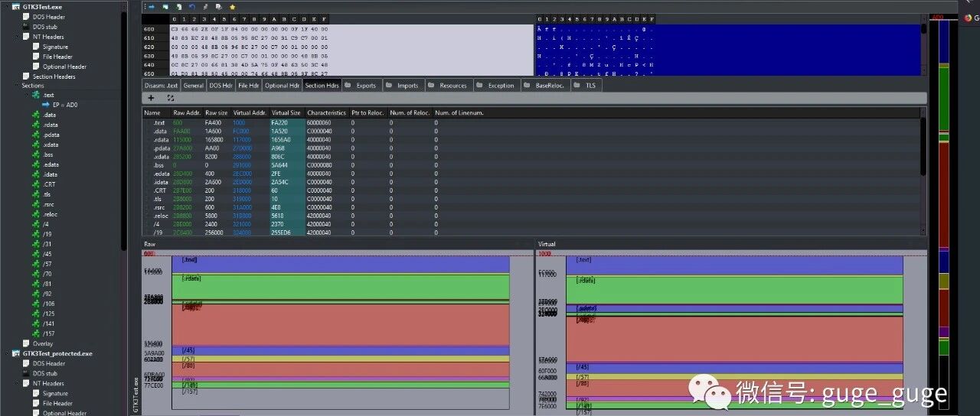
Task: Select the /157 section in tree
Action: pos(48,333)
